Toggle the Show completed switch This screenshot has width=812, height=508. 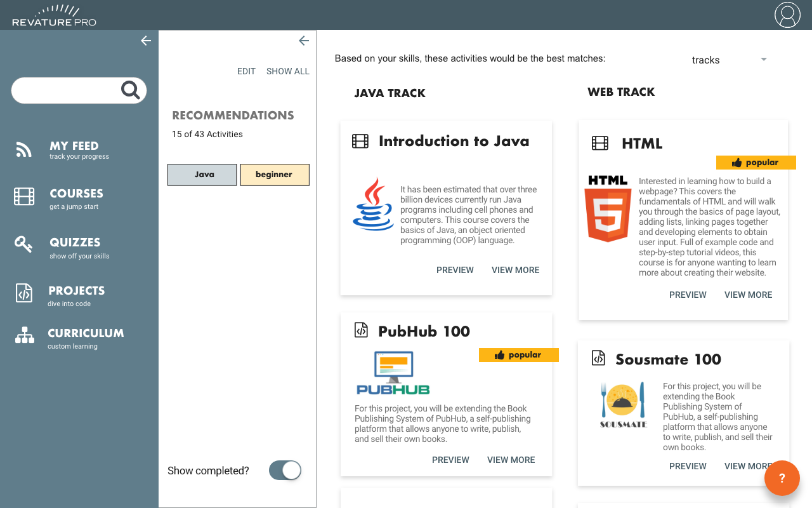click(285, 471)
